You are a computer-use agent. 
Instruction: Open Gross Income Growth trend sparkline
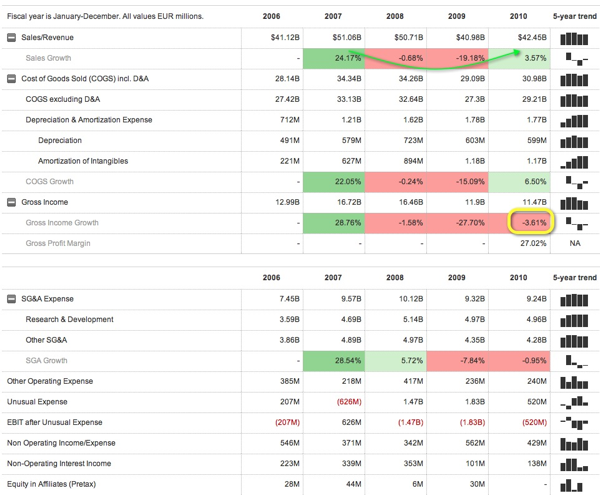[576, 224]
